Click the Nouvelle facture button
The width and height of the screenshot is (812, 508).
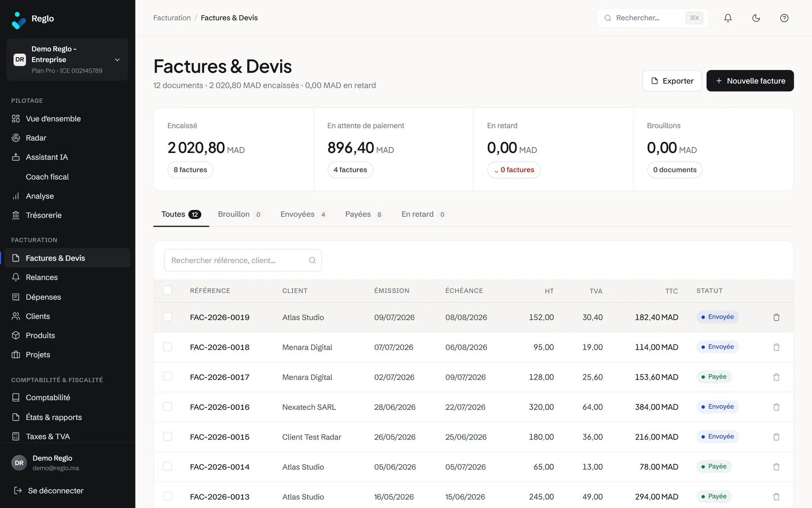[750, 81]
